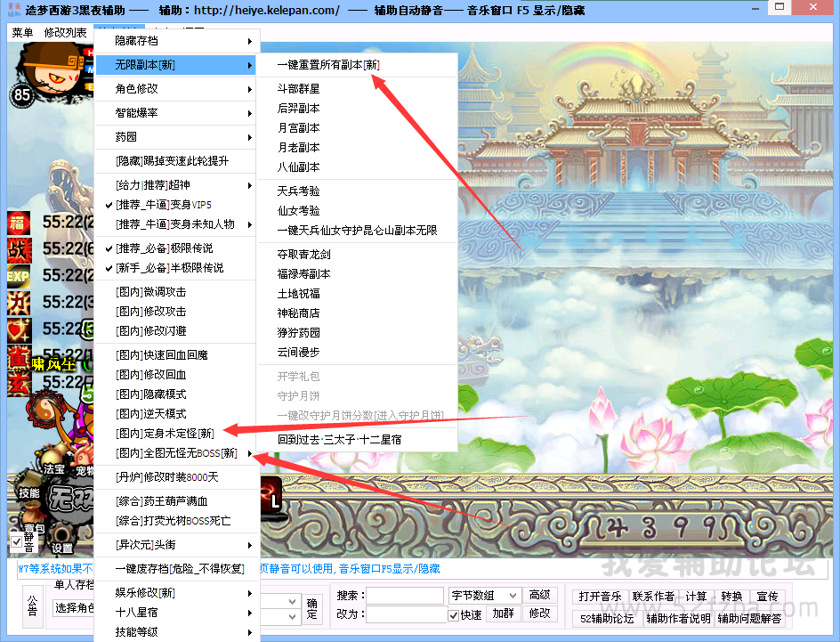Click the 联系作者 button
The image size is (840, 642).
[653, 597]
